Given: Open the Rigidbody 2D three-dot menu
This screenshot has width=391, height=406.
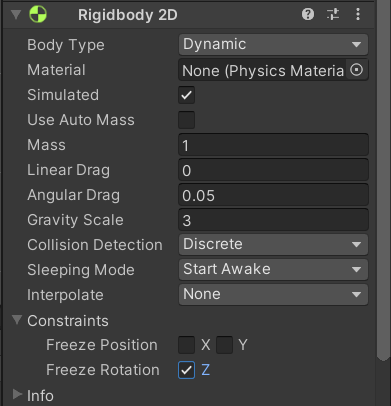Looking at the screenshot, I should (x=358, y=14).
